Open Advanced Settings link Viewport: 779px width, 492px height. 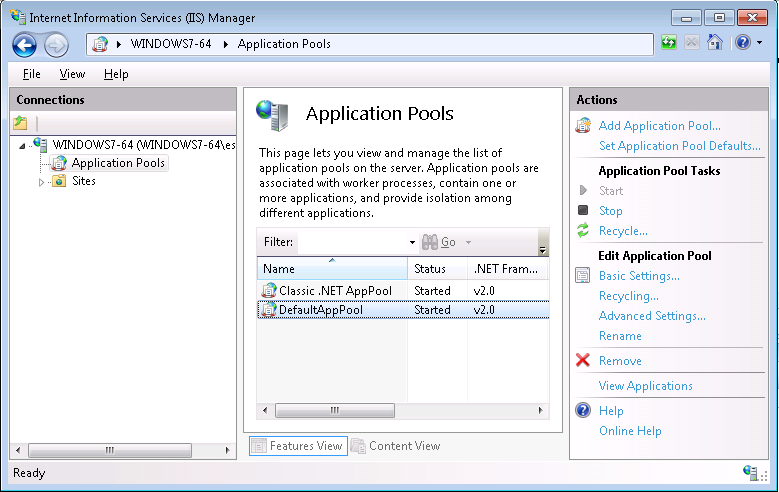click(x=652, y=316)
